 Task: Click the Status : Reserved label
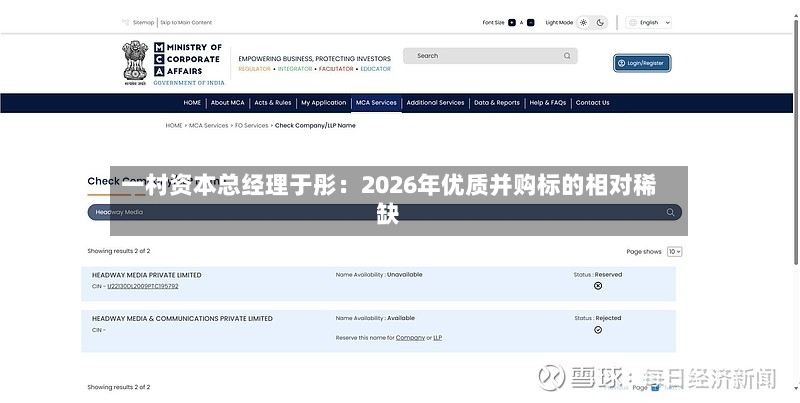tap(598, 274)
